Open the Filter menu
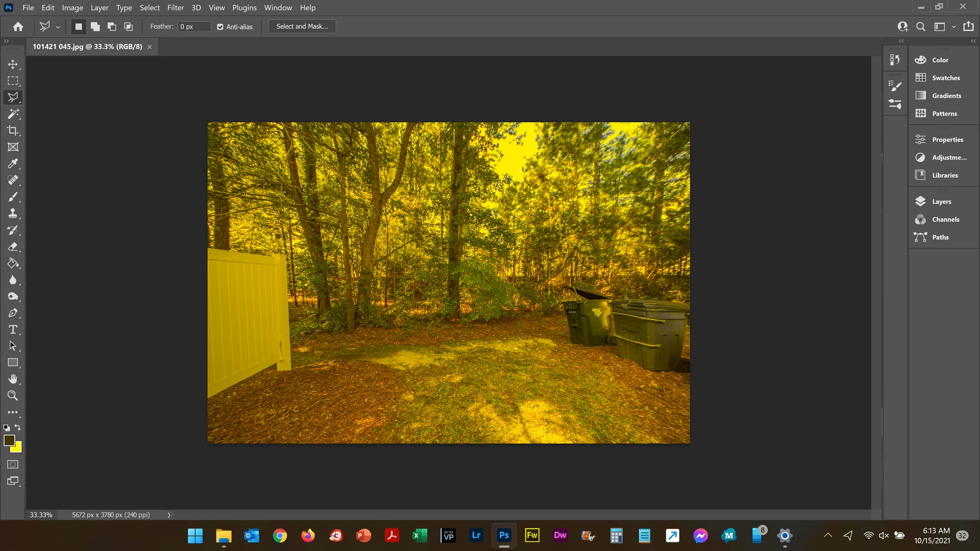This screenshot has width=980, height=551. pos(175,8)
